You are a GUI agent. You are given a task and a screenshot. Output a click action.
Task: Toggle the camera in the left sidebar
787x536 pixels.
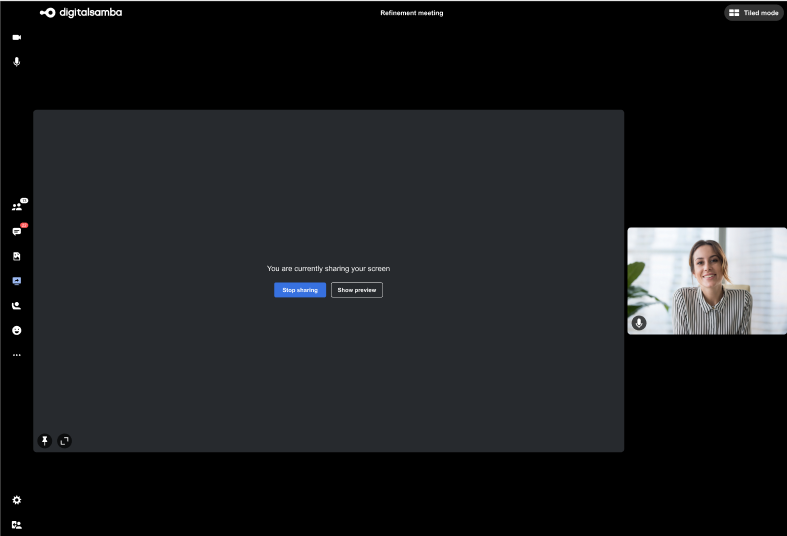(16, 37)
